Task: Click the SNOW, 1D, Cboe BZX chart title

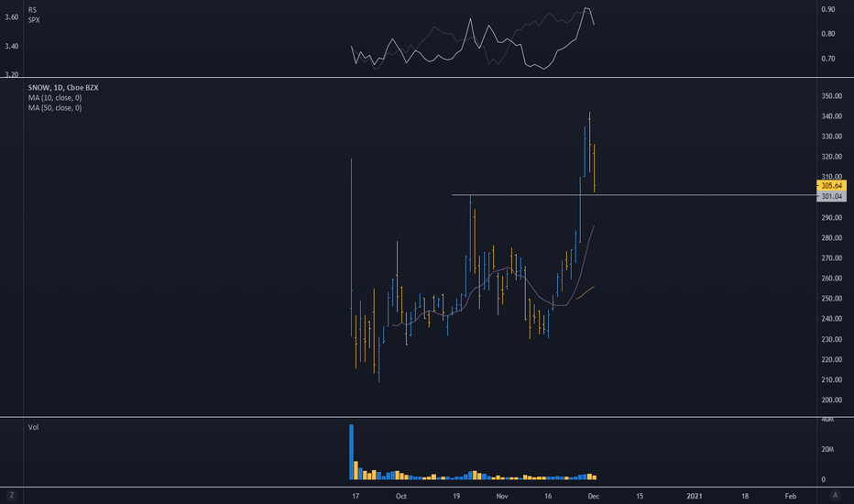Action: (x=63, y=88)
